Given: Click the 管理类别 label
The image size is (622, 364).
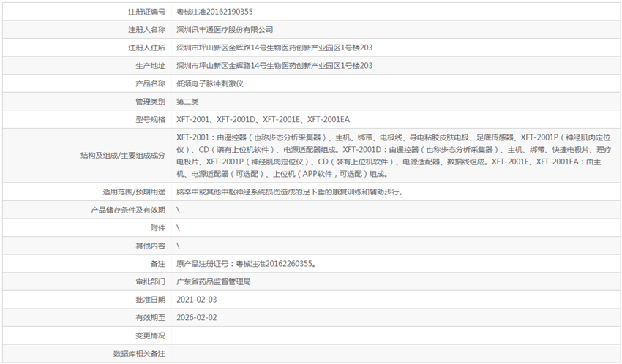Looking at the screenshot, I should click(150, 102).
